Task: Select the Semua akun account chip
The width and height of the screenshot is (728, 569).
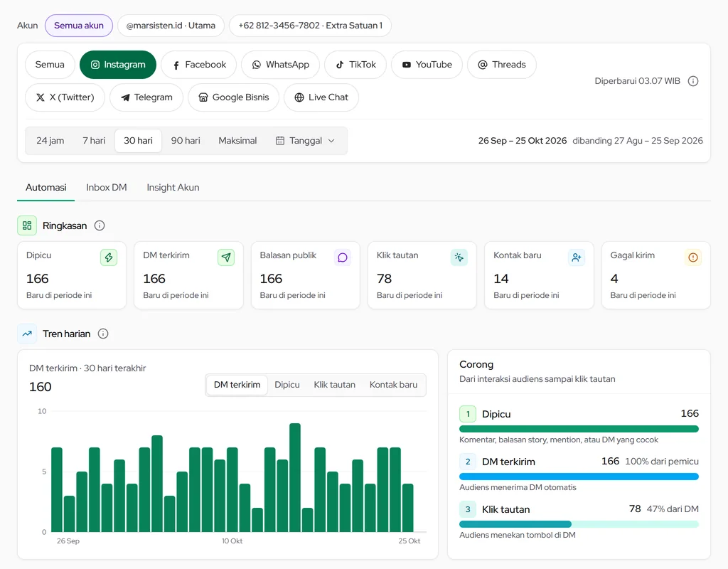Action: pyautogui.click(x=79, y=26)
